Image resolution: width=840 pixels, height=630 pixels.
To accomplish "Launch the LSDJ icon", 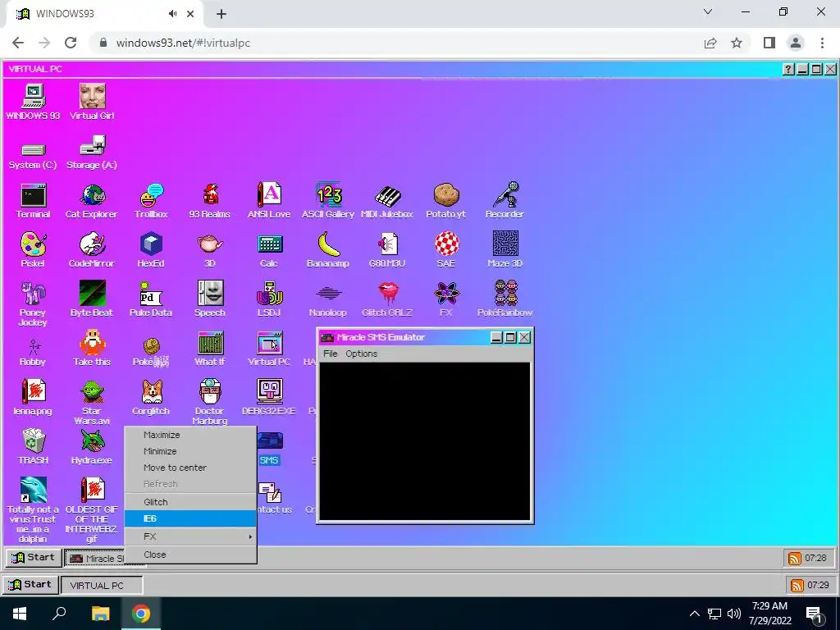I will [269, 299].
